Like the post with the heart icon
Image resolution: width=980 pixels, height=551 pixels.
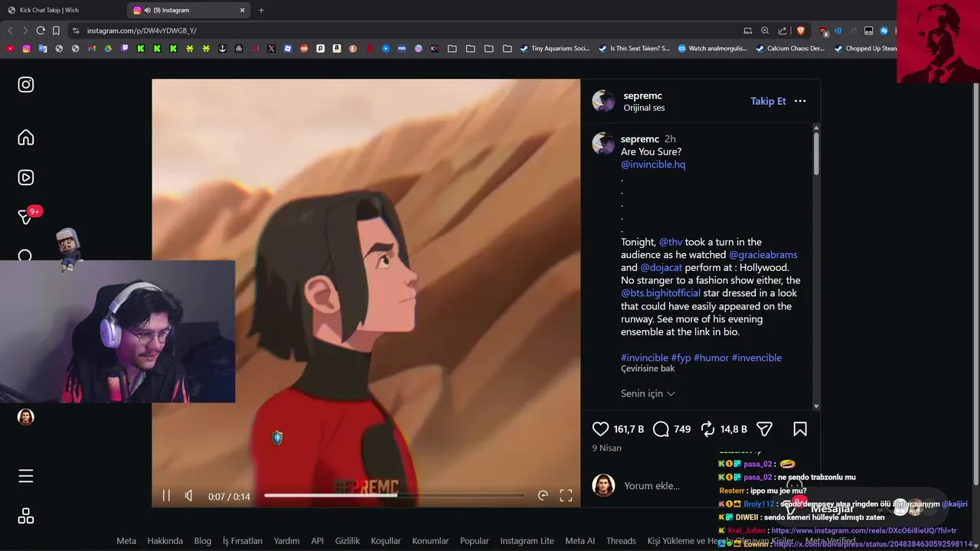point(600,429)
